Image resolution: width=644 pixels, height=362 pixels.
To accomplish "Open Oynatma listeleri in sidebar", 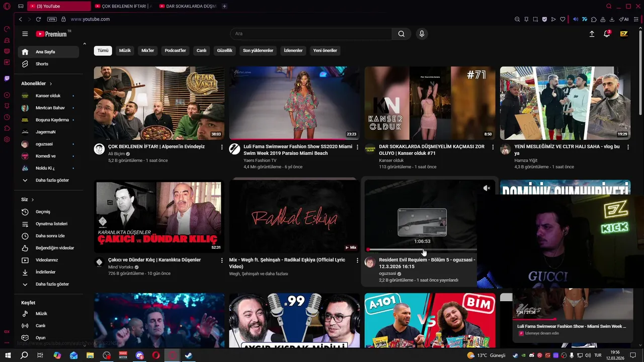I will point(48,224).
